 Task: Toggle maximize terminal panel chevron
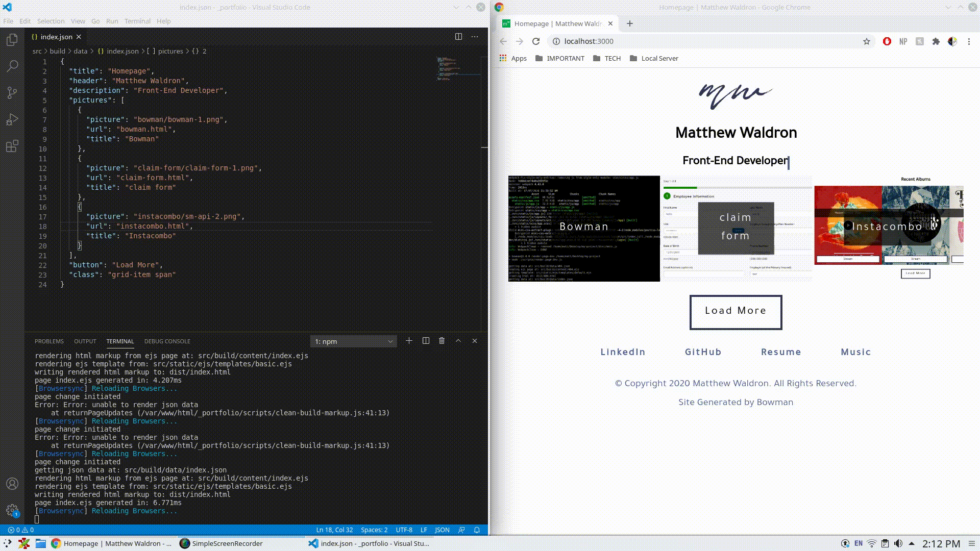tap(458, 341)
